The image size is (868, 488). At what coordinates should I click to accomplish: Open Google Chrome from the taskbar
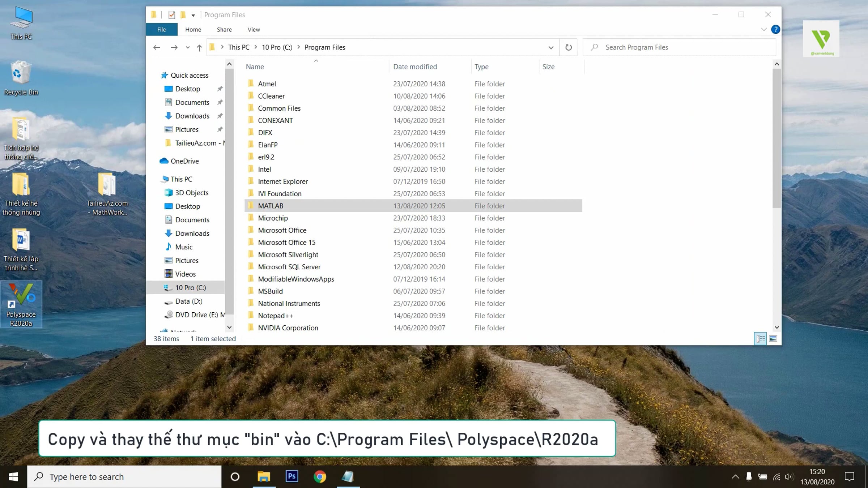321,476
